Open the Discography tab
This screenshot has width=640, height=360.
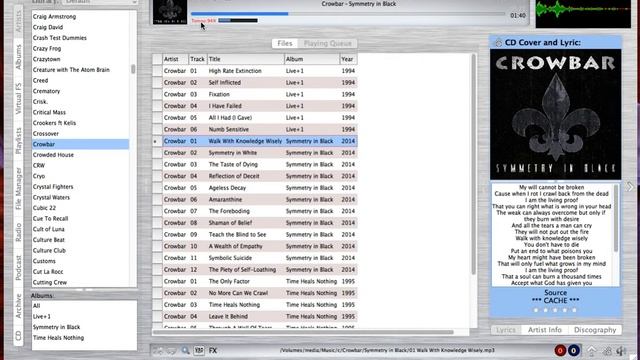point(595,330)
